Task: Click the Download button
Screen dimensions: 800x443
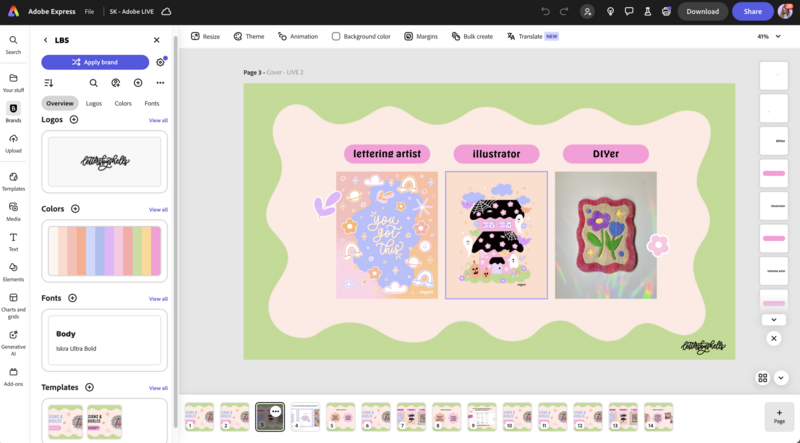Action: [702, 11]
